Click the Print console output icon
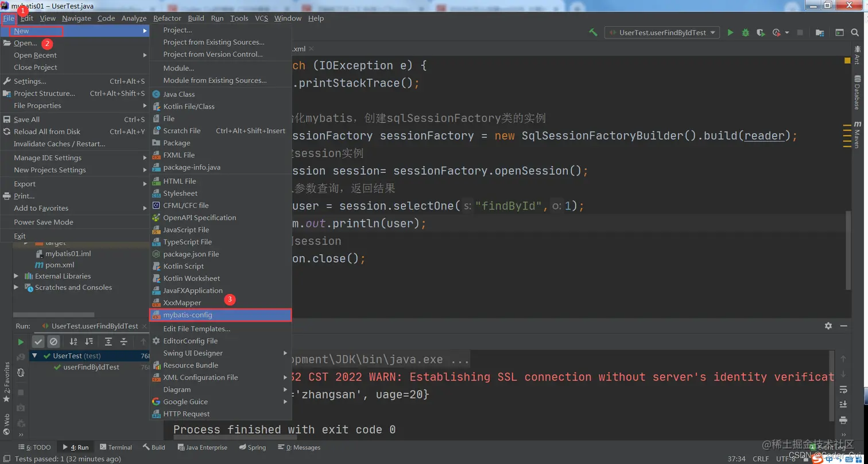The image size is (868, 464). coord(844,420)
